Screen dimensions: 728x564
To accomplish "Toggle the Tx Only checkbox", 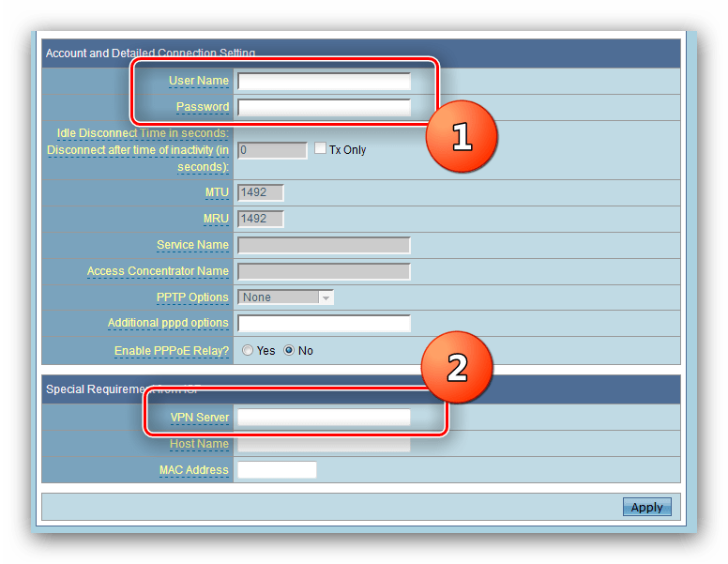I will [x=320, y=148].
